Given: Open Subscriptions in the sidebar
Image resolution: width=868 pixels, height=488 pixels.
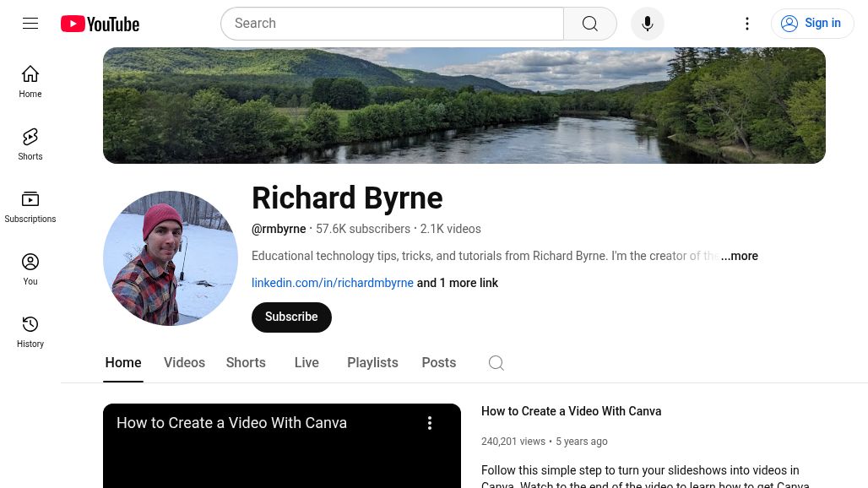Looking at the screenshot, I should (30, 206).
